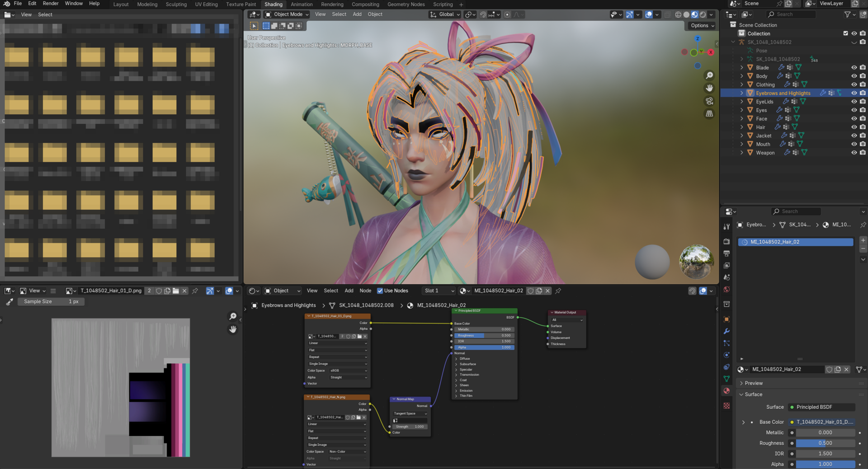Open the Object properties tab

click(726, 319)
